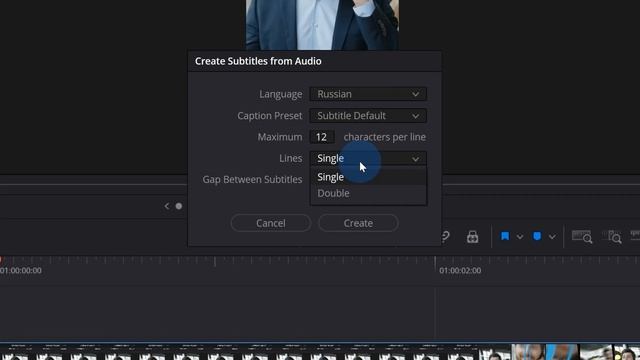The image size is (640, 360).
Task: Click the viewer preview of suited man
Action: [x=322, y=24]
